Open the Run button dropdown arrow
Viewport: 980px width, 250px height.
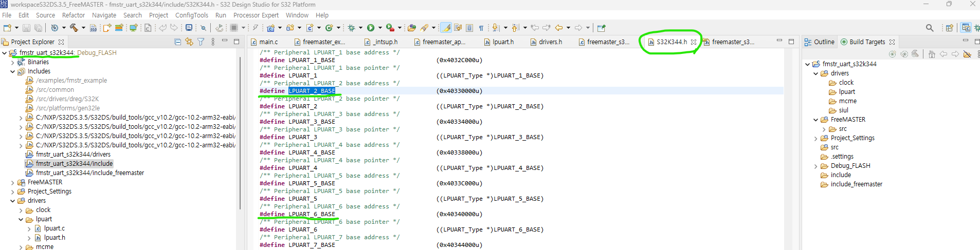click(x=380, y=28)
